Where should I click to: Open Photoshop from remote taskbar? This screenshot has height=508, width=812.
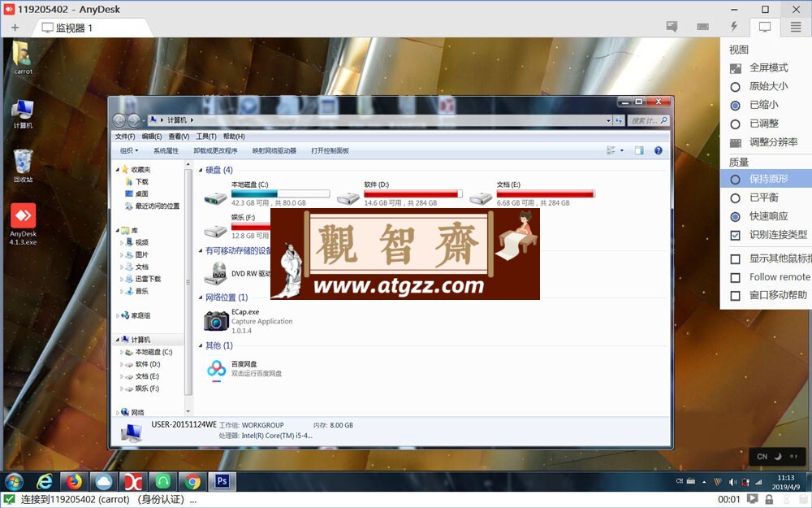point(222,481)
